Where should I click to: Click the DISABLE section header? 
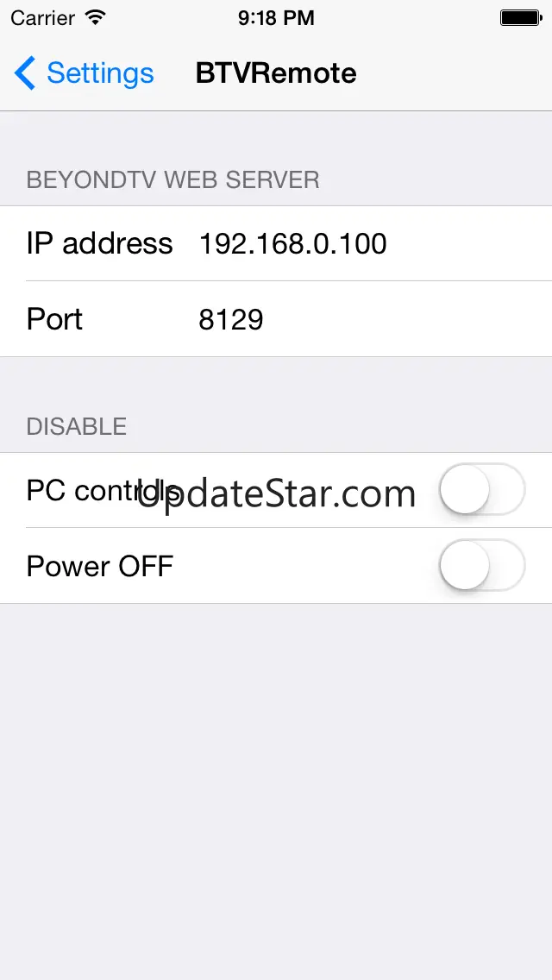pos(77,426)
